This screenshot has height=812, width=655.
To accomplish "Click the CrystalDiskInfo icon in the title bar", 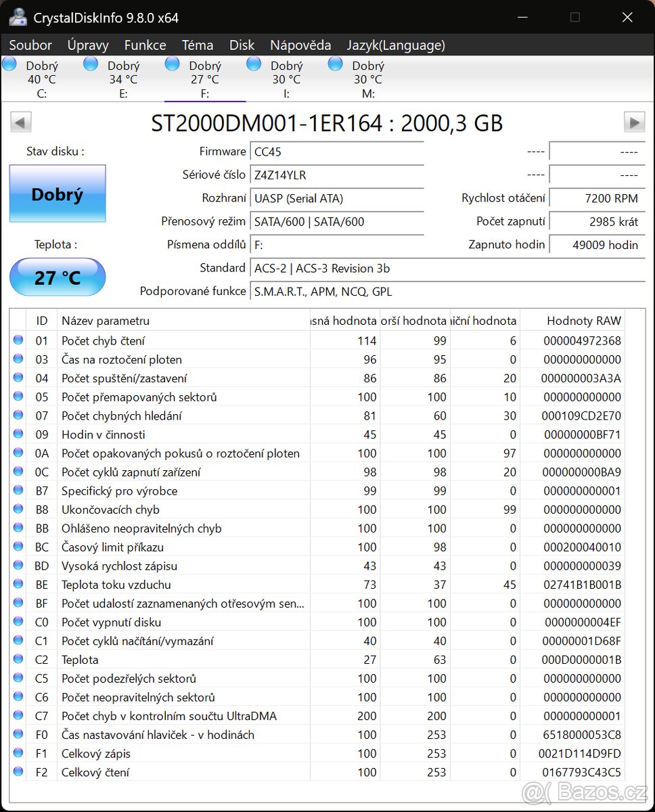I will (18, 17).
